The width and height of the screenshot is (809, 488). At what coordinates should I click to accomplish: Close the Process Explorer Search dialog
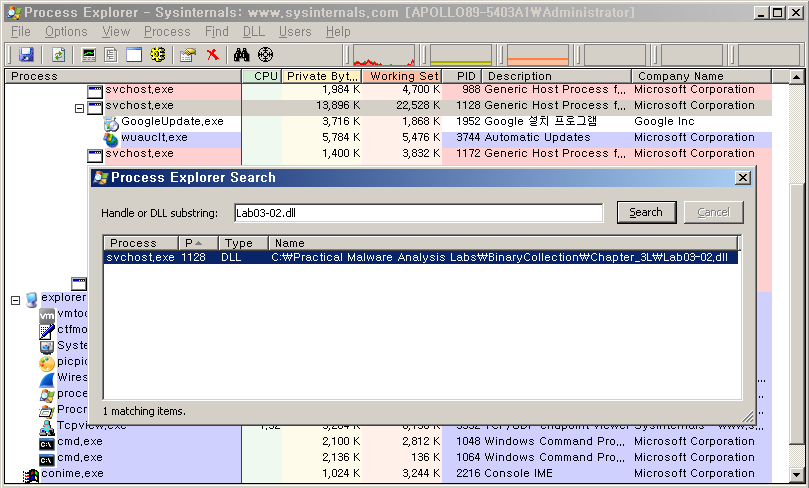(x=742, y=178)
